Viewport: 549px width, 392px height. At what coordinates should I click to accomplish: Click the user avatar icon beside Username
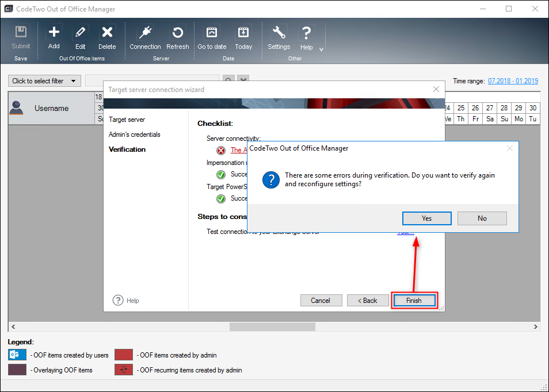pos(17,107)
